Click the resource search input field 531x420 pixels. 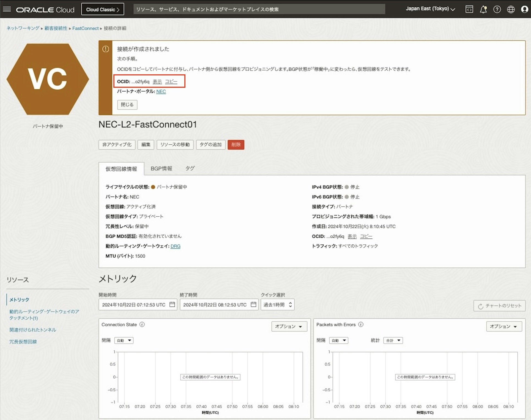259,9
